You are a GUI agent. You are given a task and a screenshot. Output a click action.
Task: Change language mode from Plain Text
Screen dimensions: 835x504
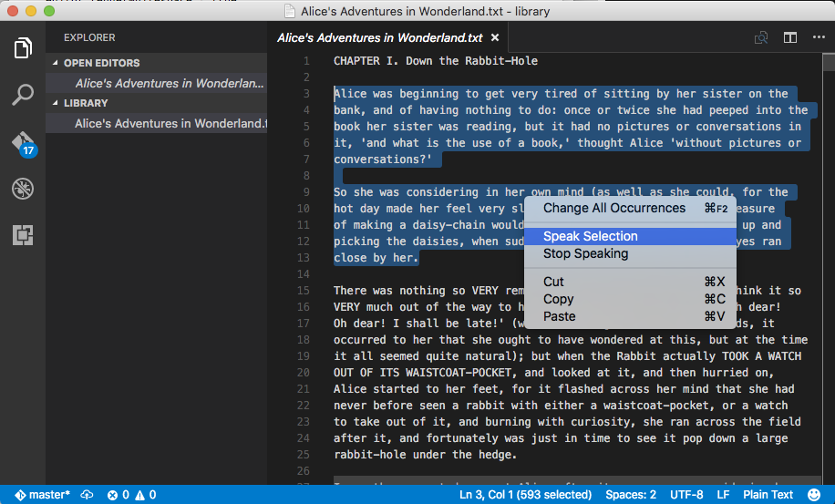[768, 495]
